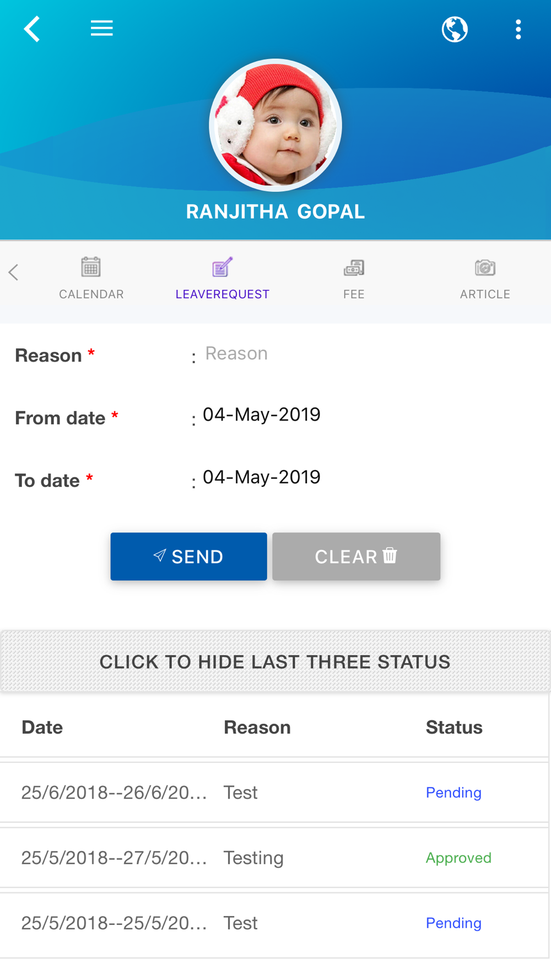This screenshot has width=551, height=980.
Task: Focus the Reason input field
Action: pyautogui.click(x=369, y=354)
